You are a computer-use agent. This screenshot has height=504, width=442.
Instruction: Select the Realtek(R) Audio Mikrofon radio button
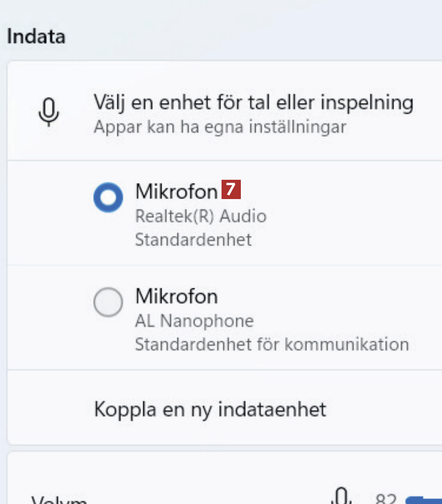point(108,197)
